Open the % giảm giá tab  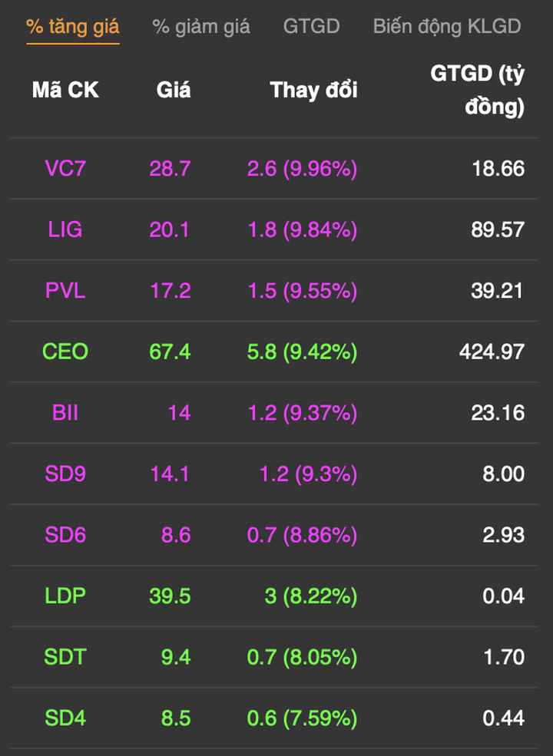201,26
